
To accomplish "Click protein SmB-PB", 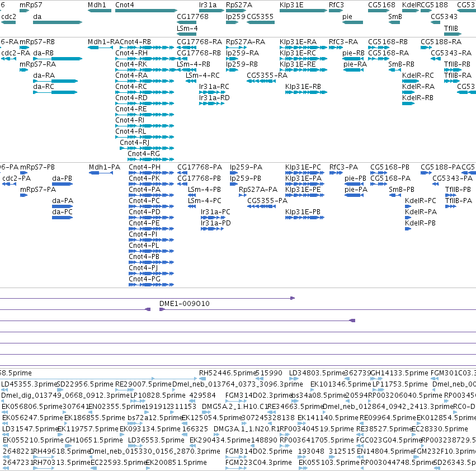I will click(x=402, y=190).
